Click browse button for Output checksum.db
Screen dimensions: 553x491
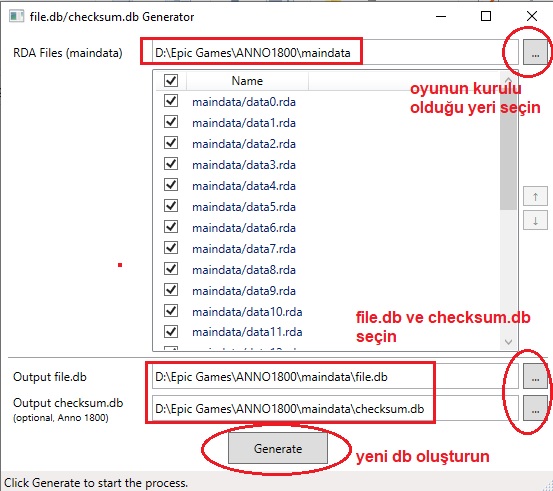click(535, 408)
